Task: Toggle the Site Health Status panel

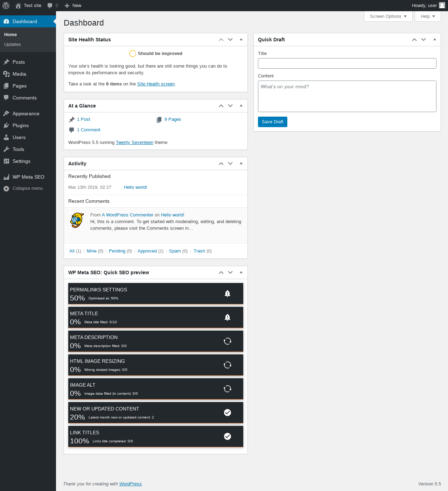Action: [241, 40]
